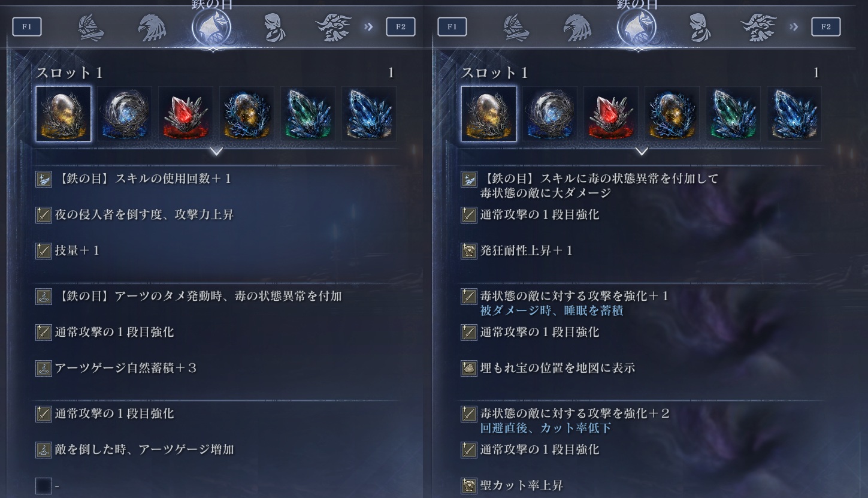868x498 pixels.
Task: Expand relic list chevron in right panel
Action: click(642, 152)
